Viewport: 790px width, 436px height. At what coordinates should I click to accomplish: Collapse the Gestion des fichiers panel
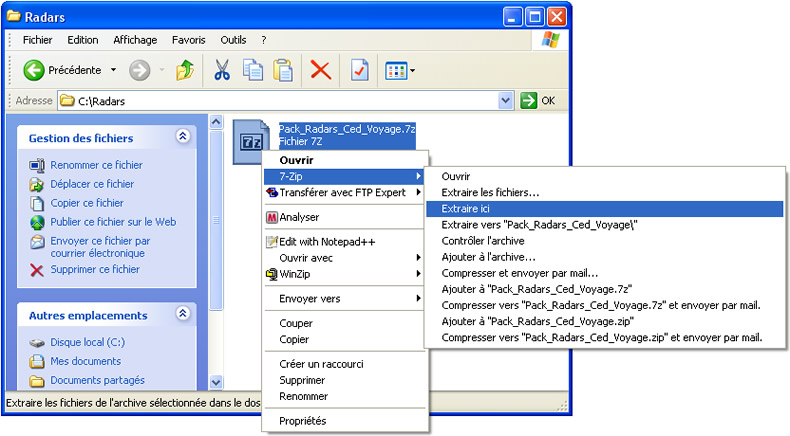(182, 137)
